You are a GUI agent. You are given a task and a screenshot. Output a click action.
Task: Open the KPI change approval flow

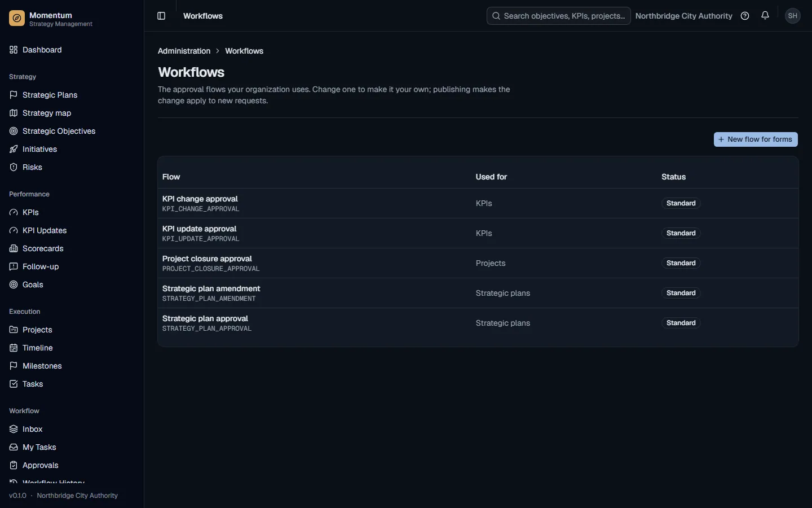[200, 199]
